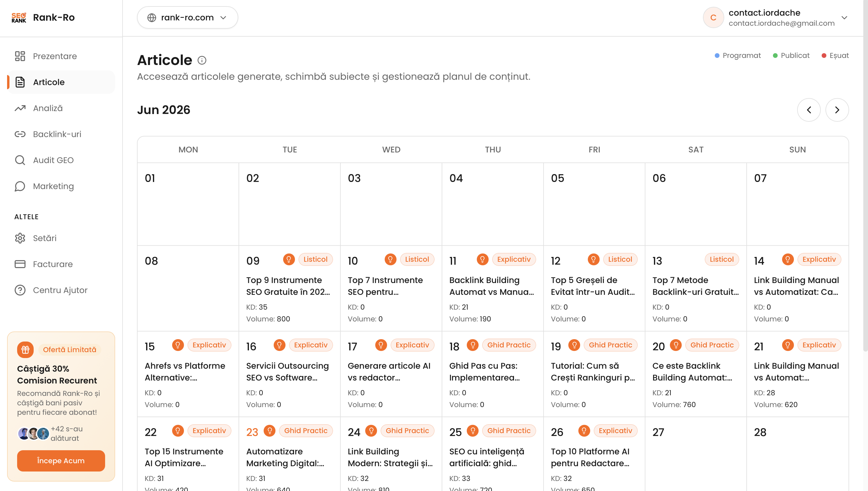Open article Backlink Building Automat vs Manual

point(491,286)
